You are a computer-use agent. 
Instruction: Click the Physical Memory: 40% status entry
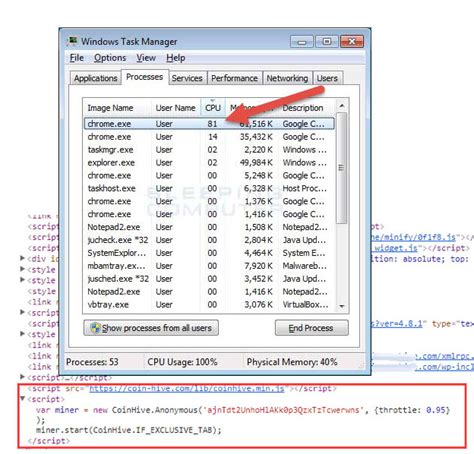point(292,362)
